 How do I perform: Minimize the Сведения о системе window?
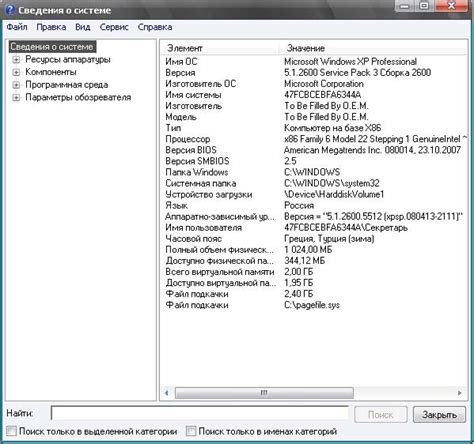pos(404,6)
